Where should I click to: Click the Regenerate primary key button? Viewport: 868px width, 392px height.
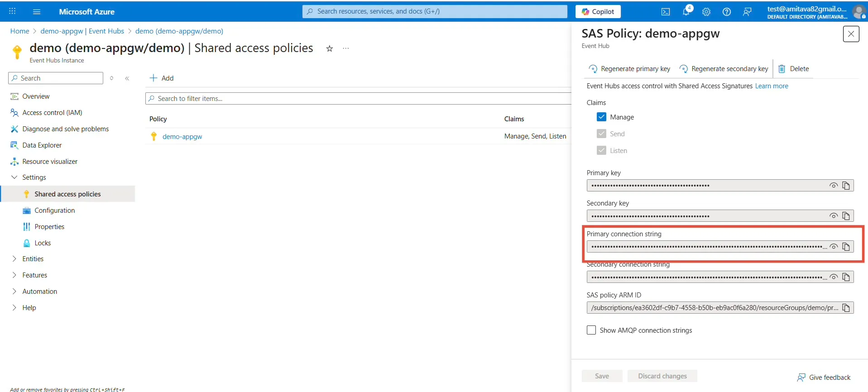(x=629, y=69)
